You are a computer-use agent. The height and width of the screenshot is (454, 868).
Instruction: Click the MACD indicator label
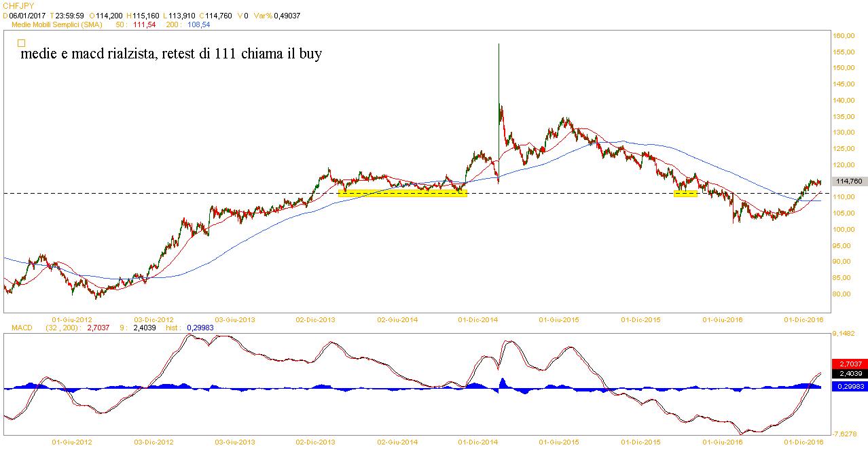[23, 328]
